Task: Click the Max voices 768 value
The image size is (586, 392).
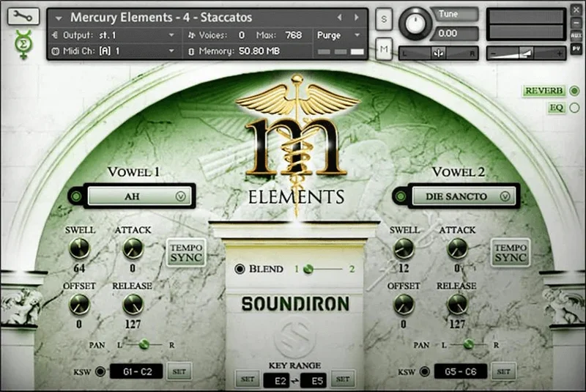Action: tap(294, 35)
